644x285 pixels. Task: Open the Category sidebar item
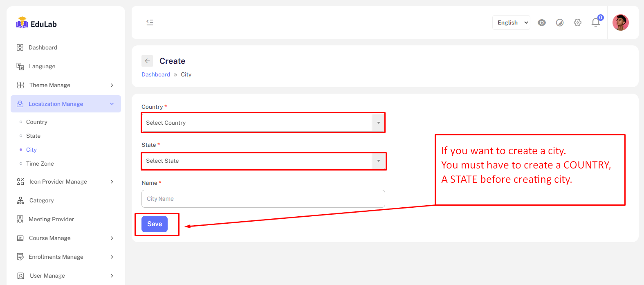coord(41,200)
